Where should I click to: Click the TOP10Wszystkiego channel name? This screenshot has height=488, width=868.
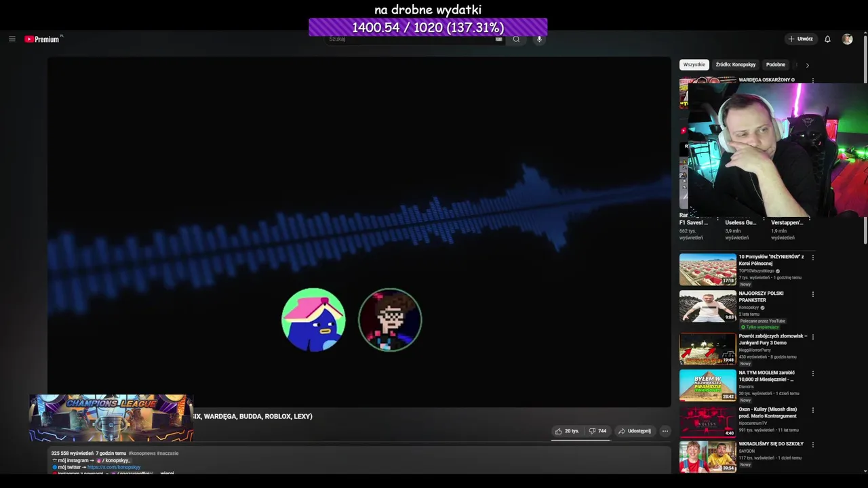pos(756,270)
